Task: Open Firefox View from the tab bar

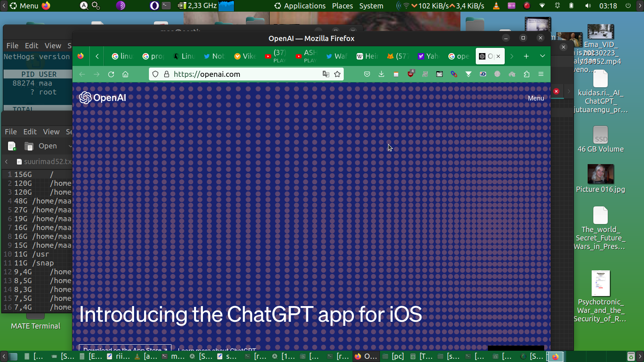Action: pyautogui.click(x=81, y=56)
